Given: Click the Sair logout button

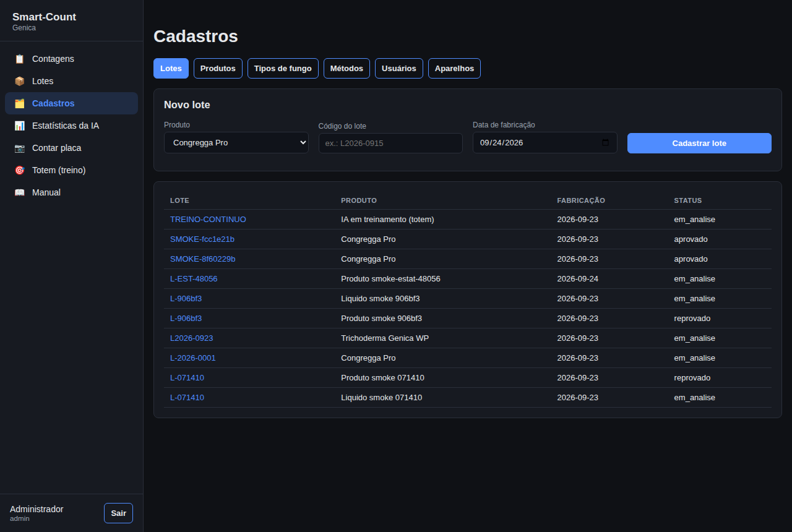Looking at the screenshot, I should 118,513.
